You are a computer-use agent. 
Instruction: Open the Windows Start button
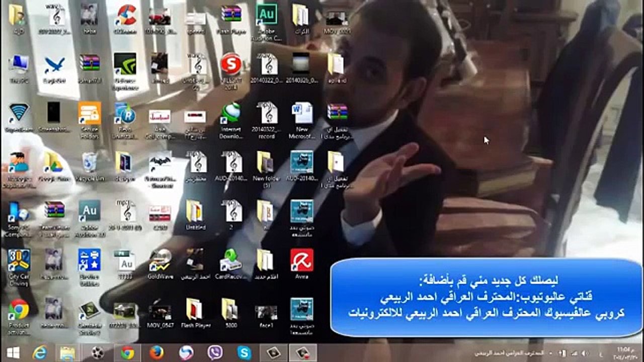point(14,352)
